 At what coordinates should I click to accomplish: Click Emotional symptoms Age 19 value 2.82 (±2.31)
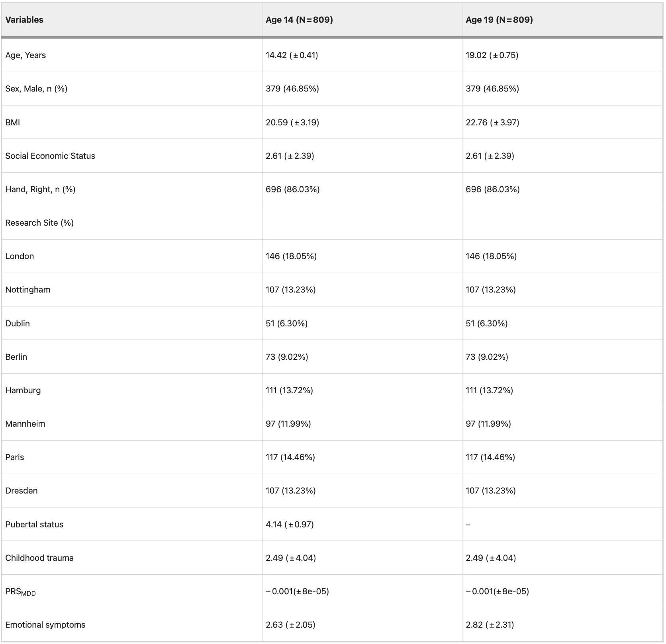490,624
